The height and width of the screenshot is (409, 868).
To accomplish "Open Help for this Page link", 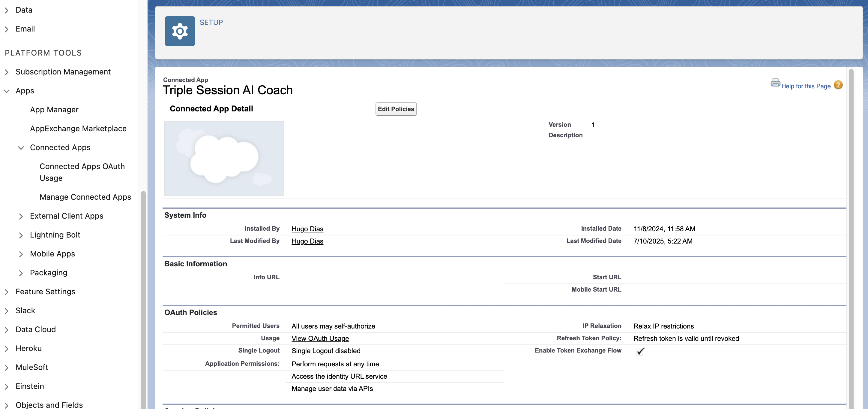I will click(806, 86).
